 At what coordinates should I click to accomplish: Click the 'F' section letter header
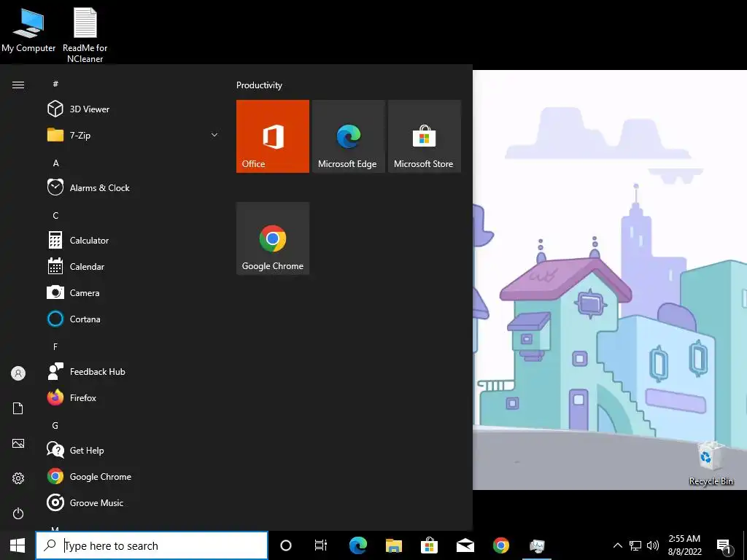pos(55,346)
